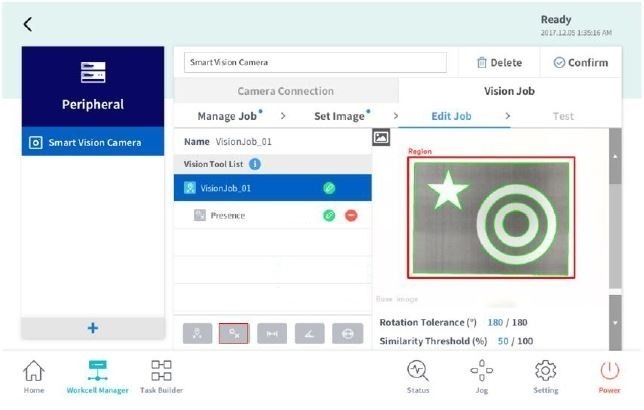This screenshot has height=410, width=644.
Task: Open Jog controls in bottom bar
Action: pyautogui.click(x=482, y=376)
